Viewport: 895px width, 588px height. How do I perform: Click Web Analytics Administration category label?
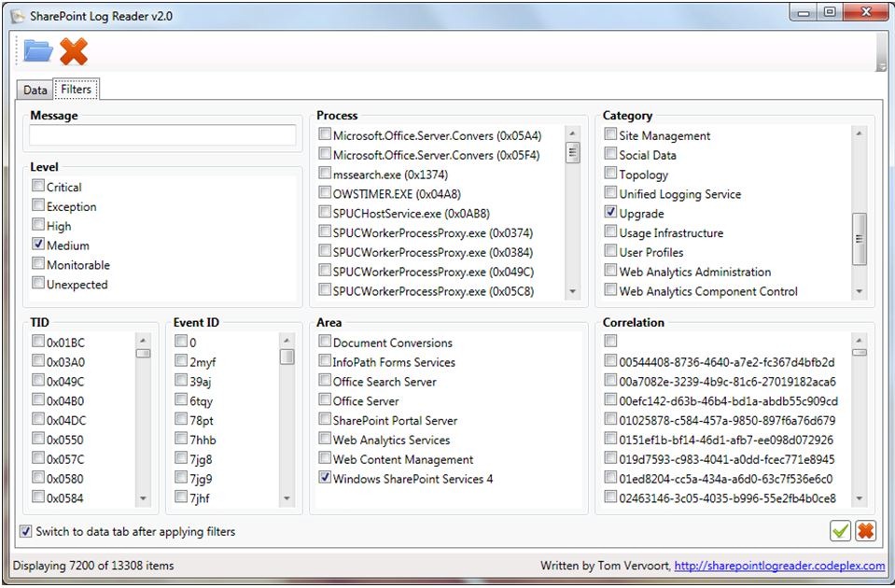pos(694,272)
